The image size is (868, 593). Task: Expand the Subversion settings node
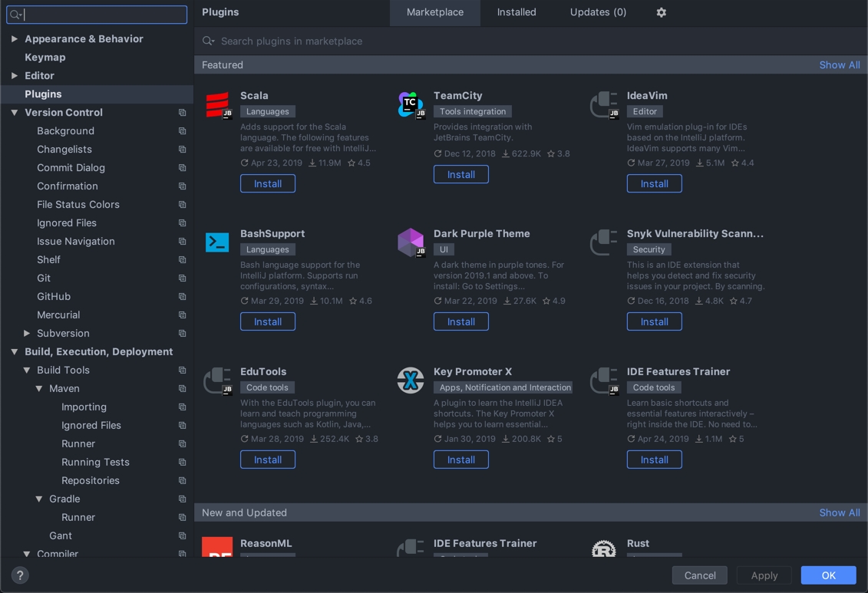pos(27,334)
